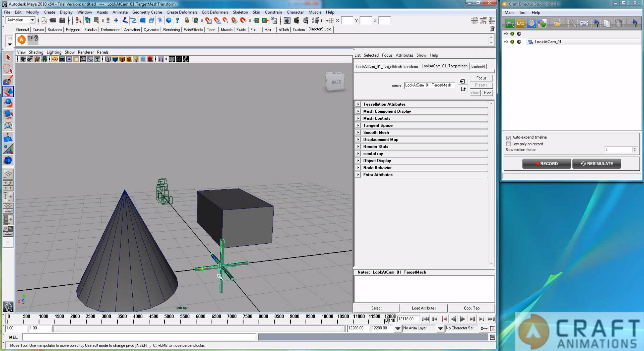644x351 pixels.
Task: Expand Object Display section
Action: tap(358, 161)
